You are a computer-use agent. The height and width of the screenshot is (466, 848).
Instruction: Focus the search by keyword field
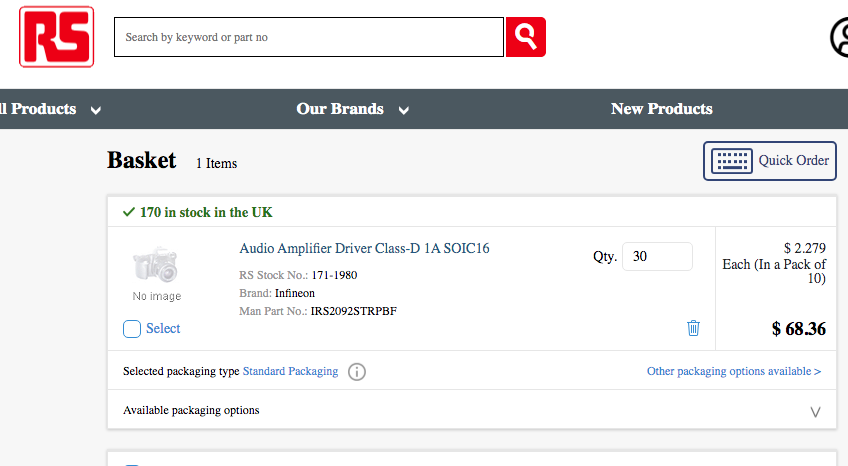pyautogui.click(x=309, y=37)
